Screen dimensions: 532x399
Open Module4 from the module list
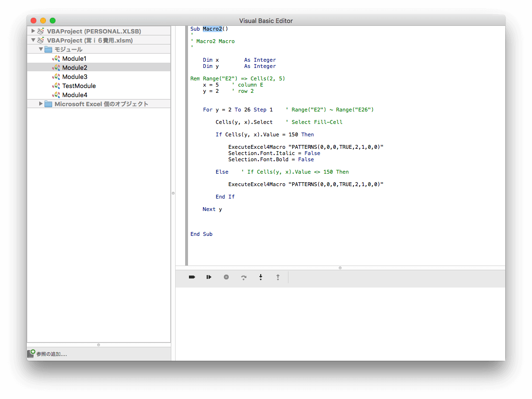tap(75, 95)
